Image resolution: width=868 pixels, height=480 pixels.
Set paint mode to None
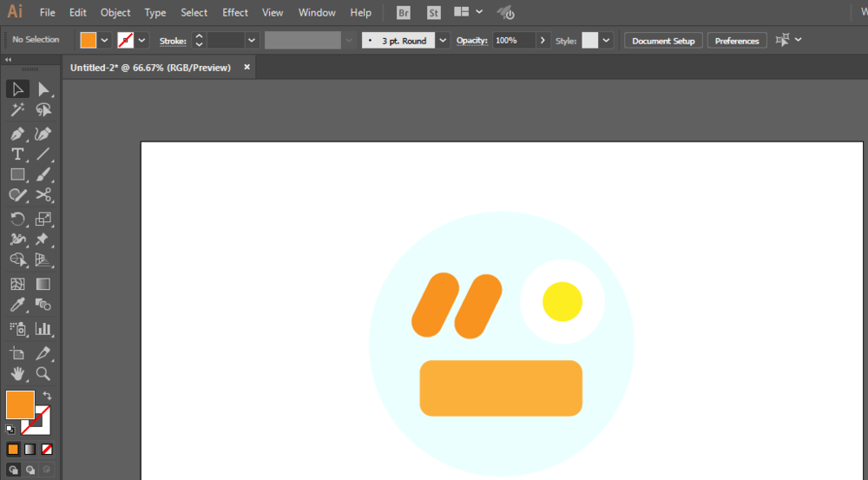pyautogui.click(x=47, y=449)
